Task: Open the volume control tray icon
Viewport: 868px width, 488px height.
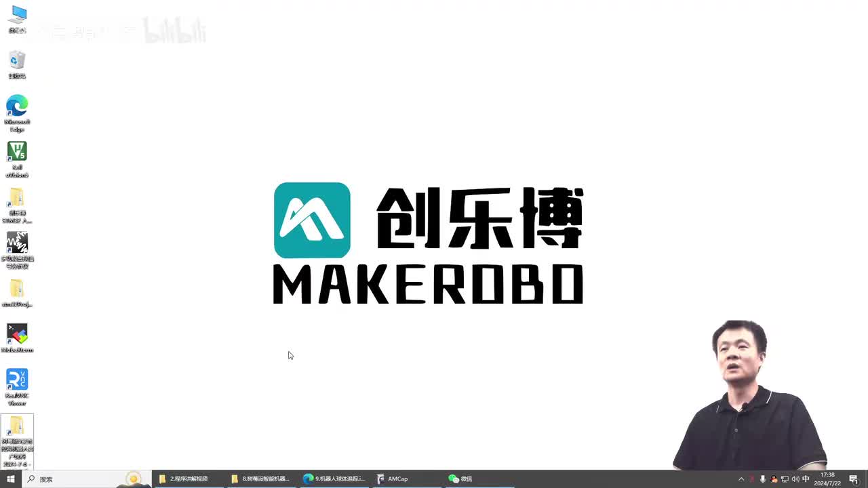Action: (795, 479)
